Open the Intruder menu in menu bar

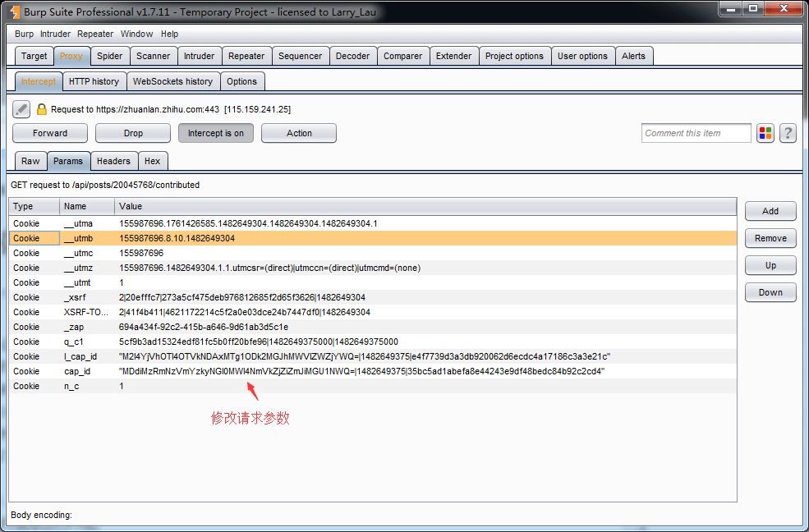(x=55, y=34)
